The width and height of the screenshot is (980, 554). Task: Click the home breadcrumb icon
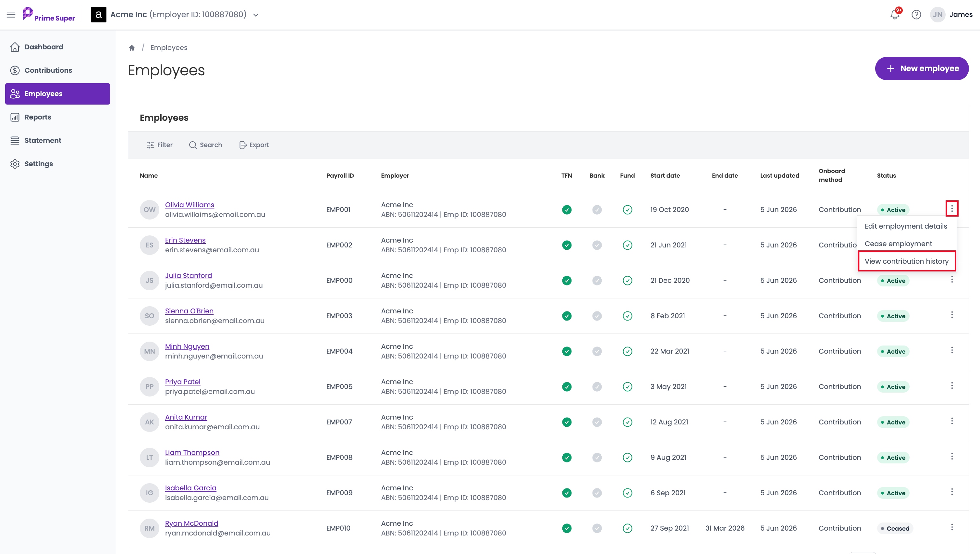[132, 48]
